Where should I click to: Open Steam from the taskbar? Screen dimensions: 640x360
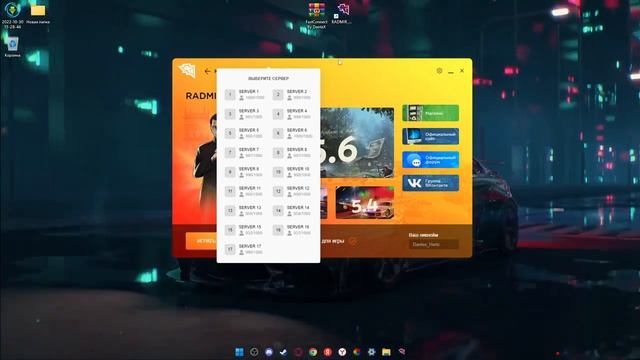[x=284, y=352]
